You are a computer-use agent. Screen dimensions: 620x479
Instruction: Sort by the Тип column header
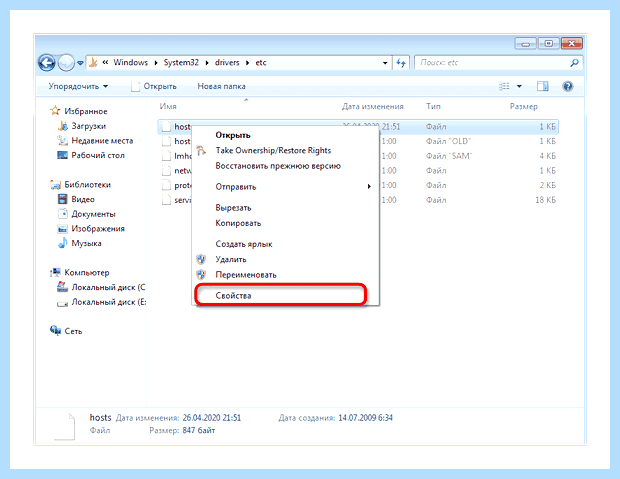[x=433, y=106]
